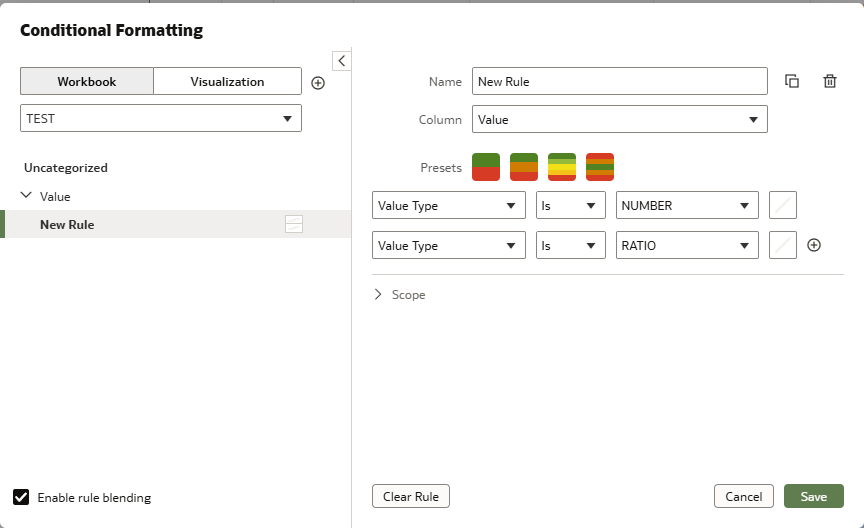
Task: Apply the red-green-red striped preset
Action: click(x=600, y=167)
